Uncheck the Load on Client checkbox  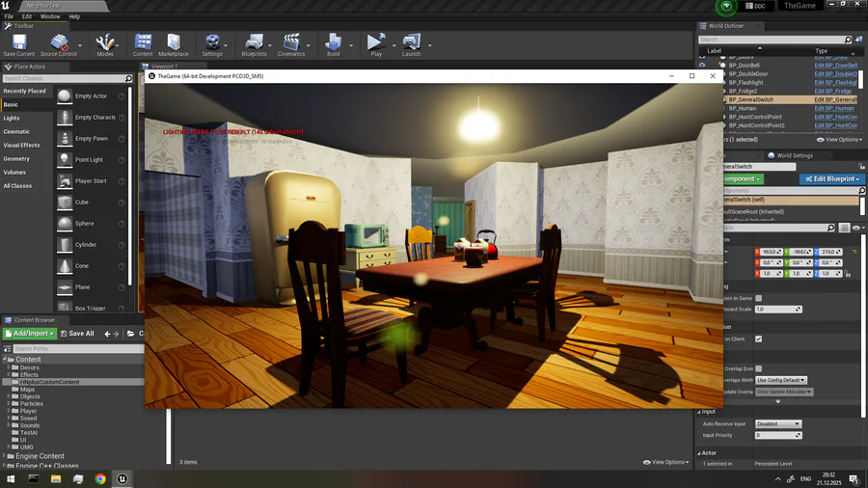[x=758, y=339]
